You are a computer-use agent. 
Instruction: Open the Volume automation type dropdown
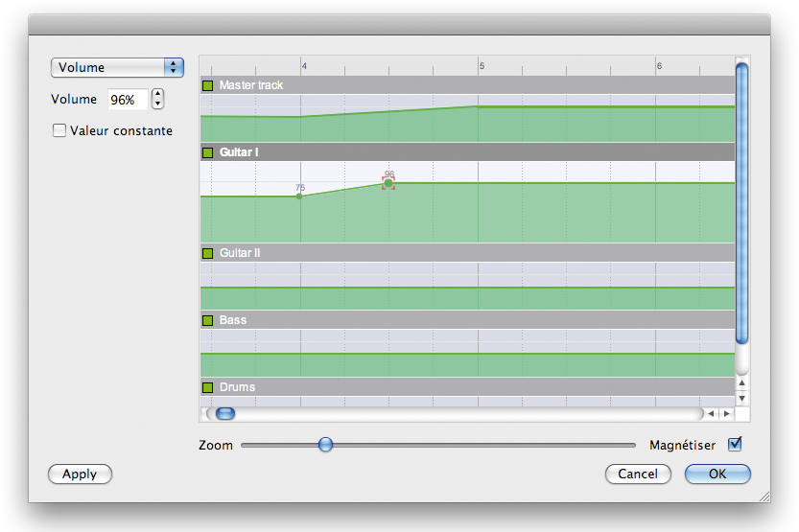pyautogui.click(x=117, y=67)
